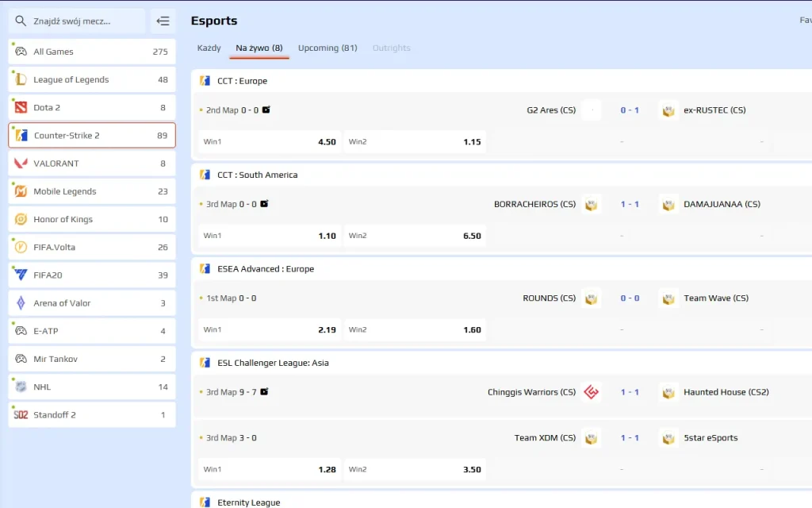Click the BORRACHEIROS versus DAMAJUANAA 1 - 1 score

click(x=630, y=204)
